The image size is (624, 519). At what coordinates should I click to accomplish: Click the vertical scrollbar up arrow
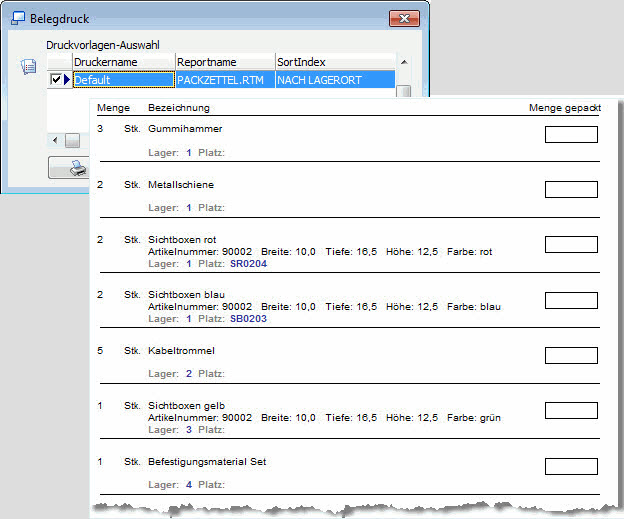click(x=403, y=63)
